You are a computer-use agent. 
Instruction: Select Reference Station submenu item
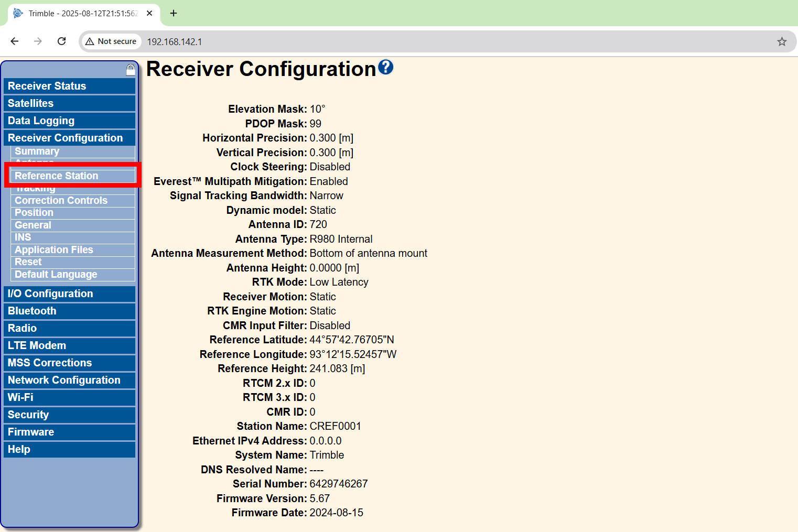[x=57, y=176]
